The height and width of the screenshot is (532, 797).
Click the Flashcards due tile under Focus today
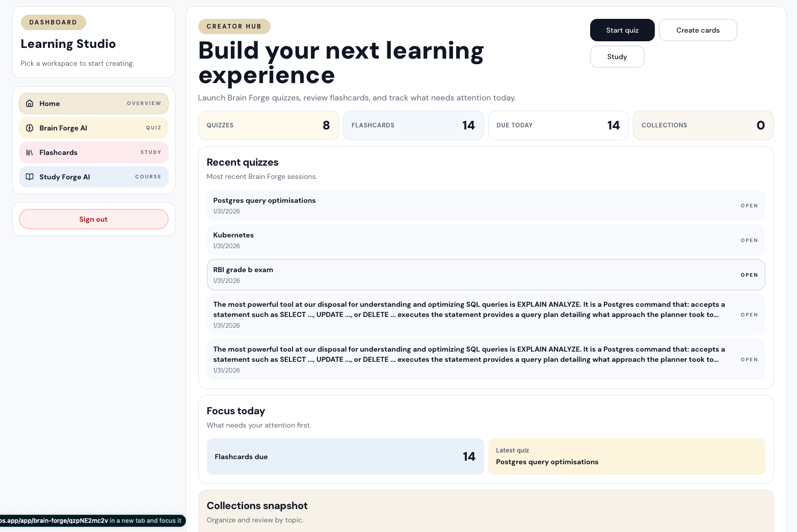[346, 457]
